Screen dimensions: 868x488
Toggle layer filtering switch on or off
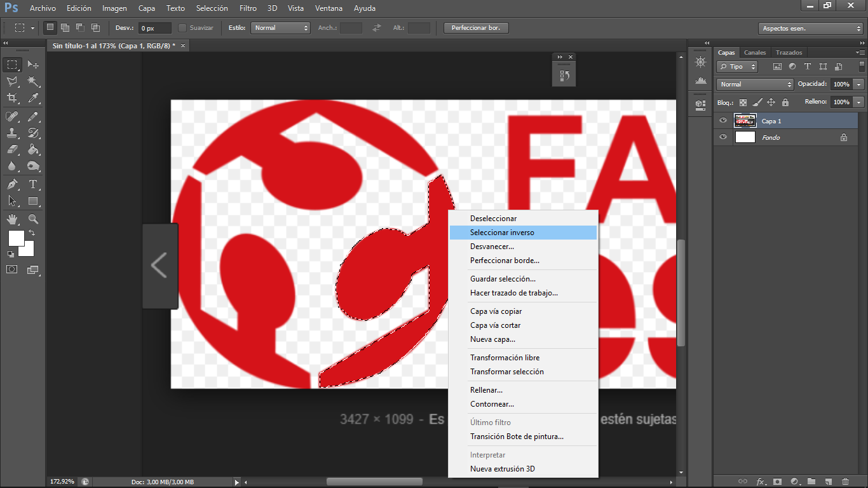tap(862, 66)
